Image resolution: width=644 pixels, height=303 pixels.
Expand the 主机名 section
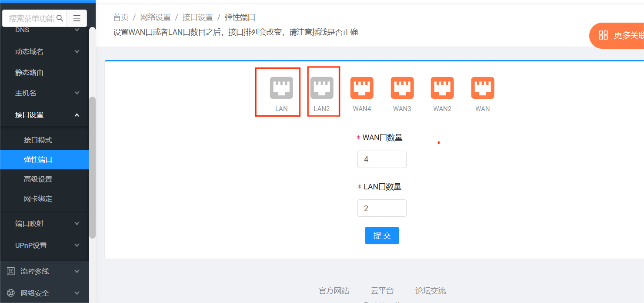pyautogui.click(x=44, y=93)
